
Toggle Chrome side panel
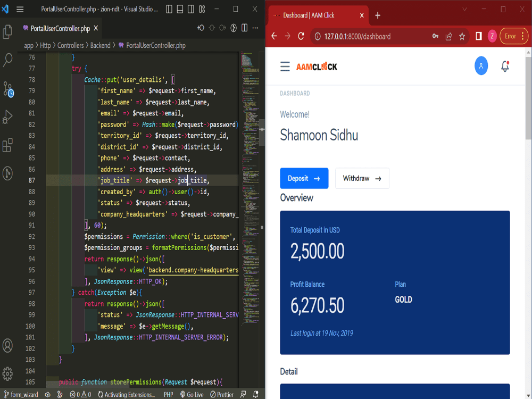pos(478,36)
